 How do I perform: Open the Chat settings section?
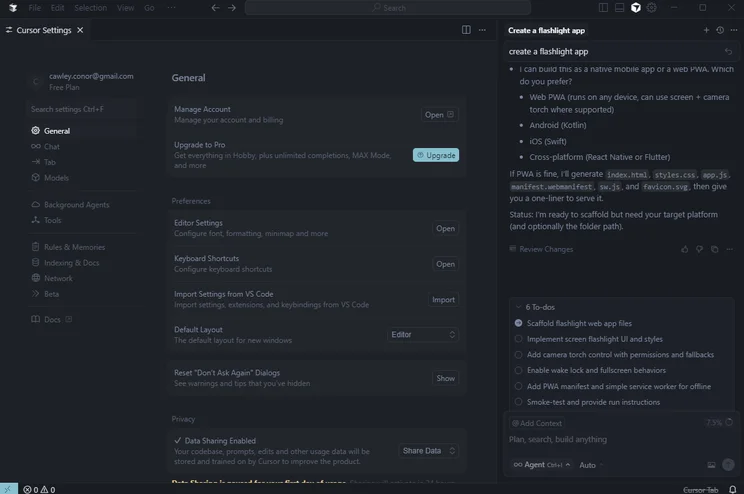click(83, 147)
